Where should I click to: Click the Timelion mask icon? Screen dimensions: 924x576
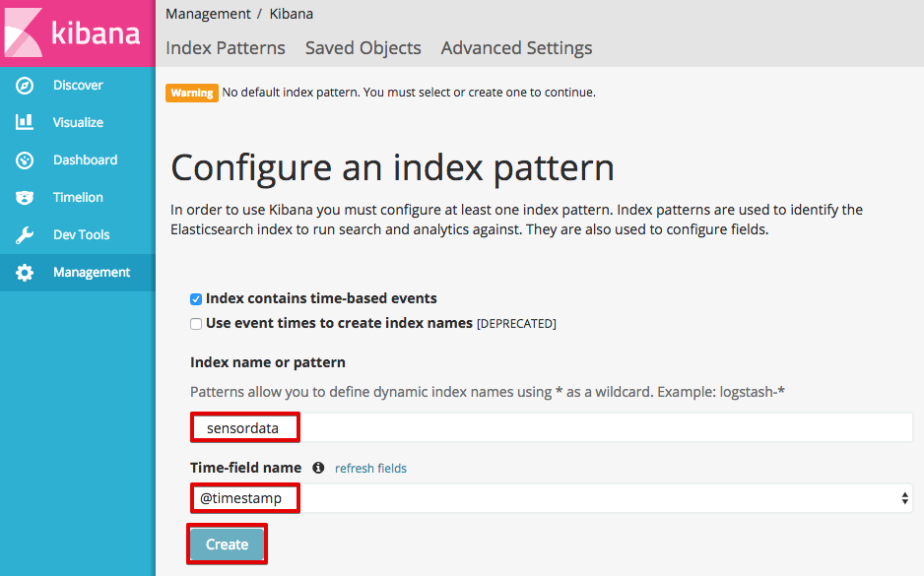(x=25, y=197)
